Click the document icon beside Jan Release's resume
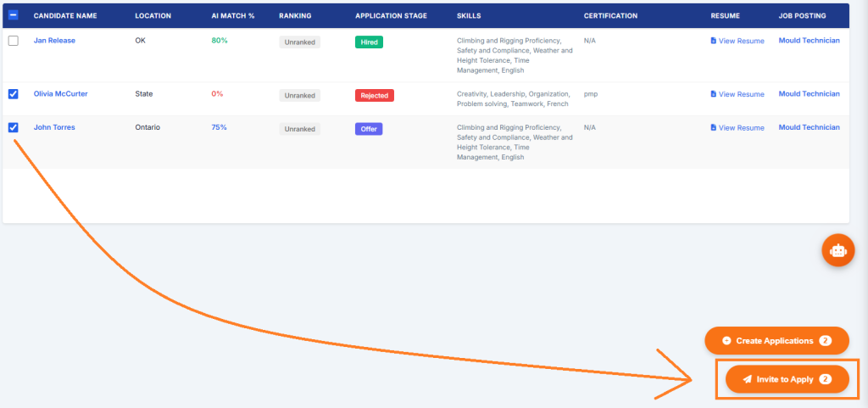The width and height of the screenshot is (868, 408). tap(714, 41)
